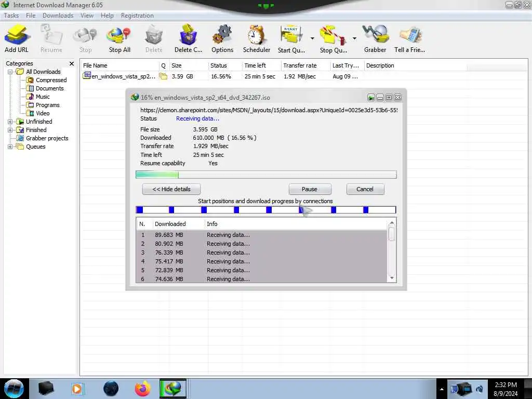Expand the Finished tree node
532x399 pixels.
(10, 130)
